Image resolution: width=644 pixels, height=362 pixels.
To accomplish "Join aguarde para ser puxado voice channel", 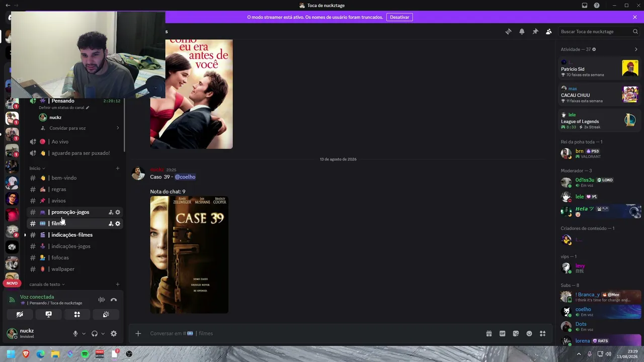I will coord(75,153).
